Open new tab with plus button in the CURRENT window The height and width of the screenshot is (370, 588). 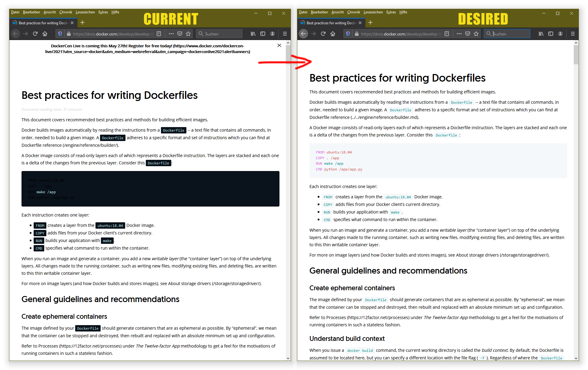click(x=82, y=23)
